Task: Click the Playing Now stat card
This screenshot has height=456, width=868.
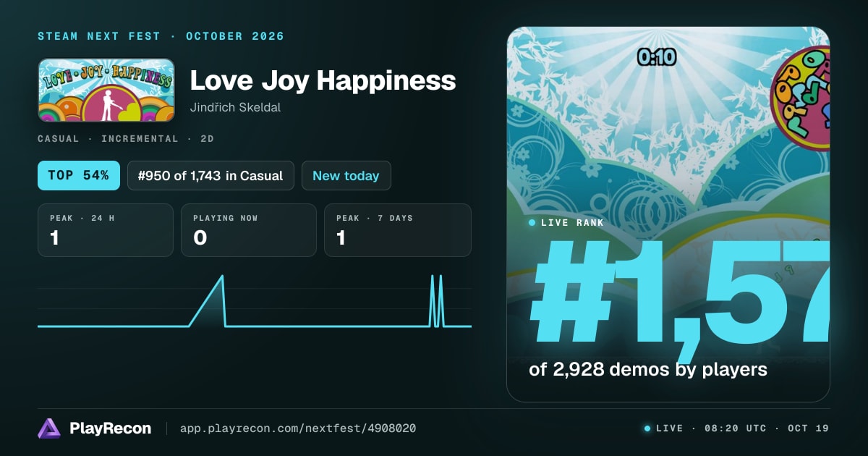Action: coord(249,230)
